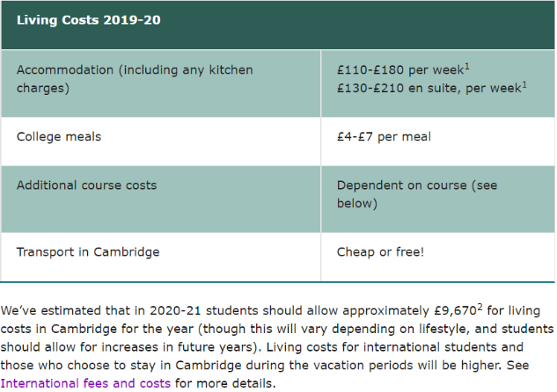Viewport: 557px width, 392px height.
Task: Click the Dependent on course (see below) cell
Action: (438, 199)
